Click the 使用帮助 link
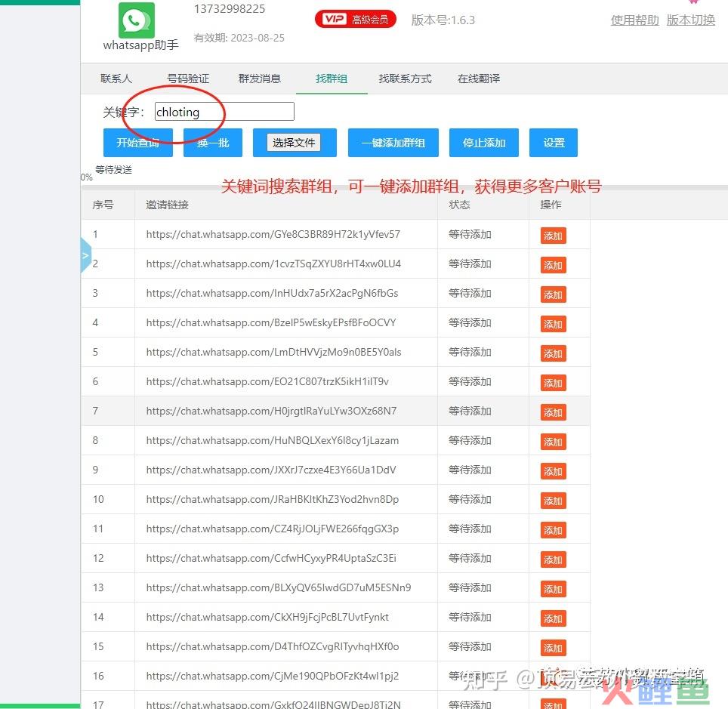This screenshot has width=728, height=709. pyautogui.click(x=634, y=20)
